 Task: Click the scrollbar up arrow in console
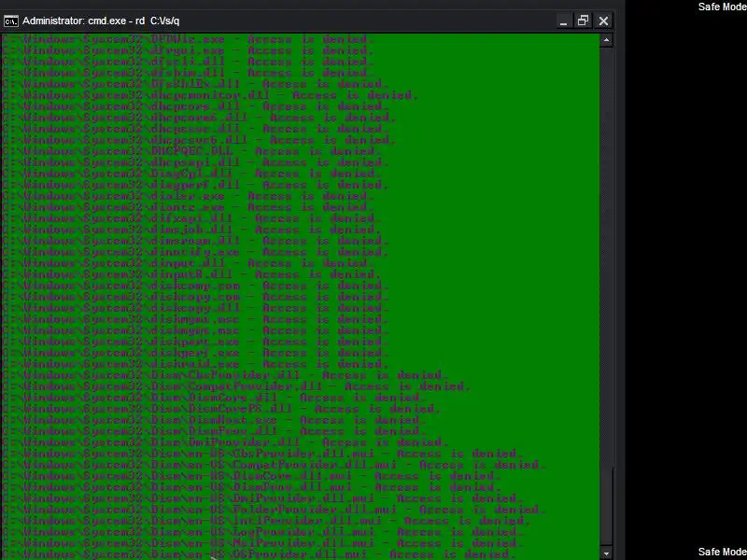[606, 40]
